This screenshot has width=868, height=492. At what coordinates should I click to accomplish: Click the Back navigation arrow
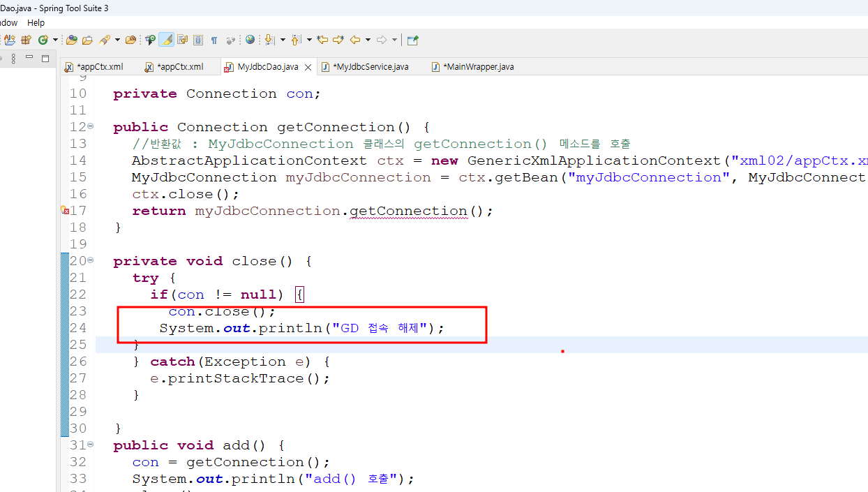click(x=354, y=40)
